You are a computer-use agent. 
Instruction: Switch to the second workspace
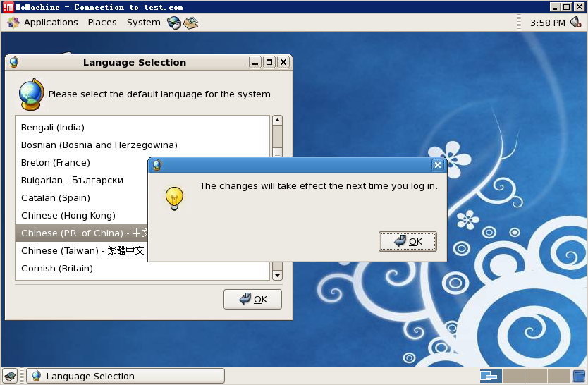pos(513,376)
